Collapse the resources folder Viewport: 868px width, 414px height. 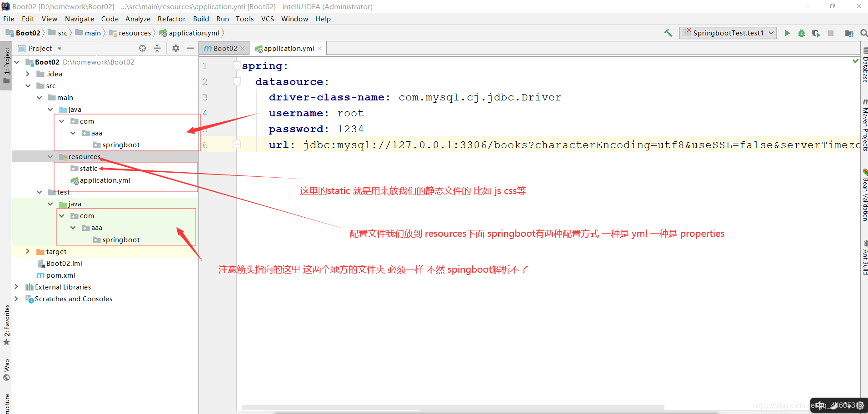coord(50,156)
